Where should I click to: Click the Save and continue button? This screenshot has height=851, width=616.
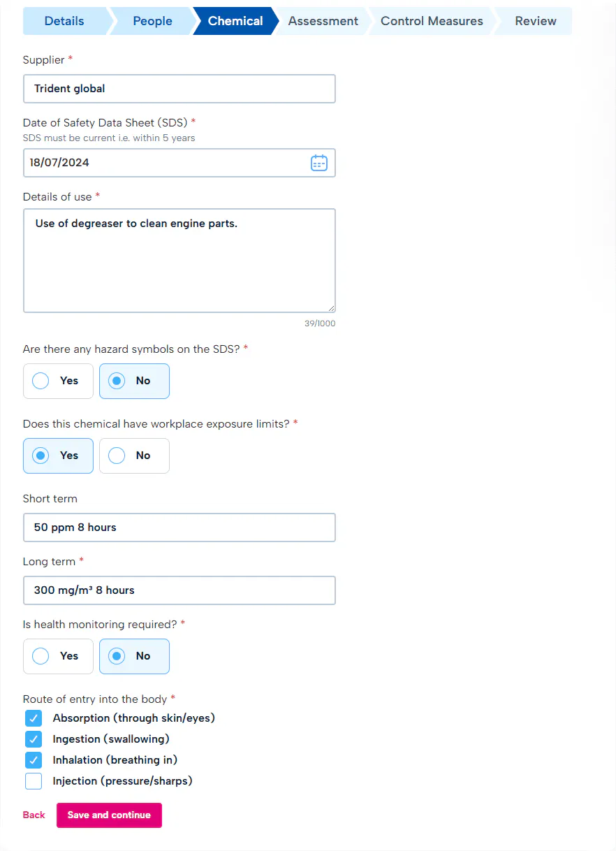(x=109, y=815)
